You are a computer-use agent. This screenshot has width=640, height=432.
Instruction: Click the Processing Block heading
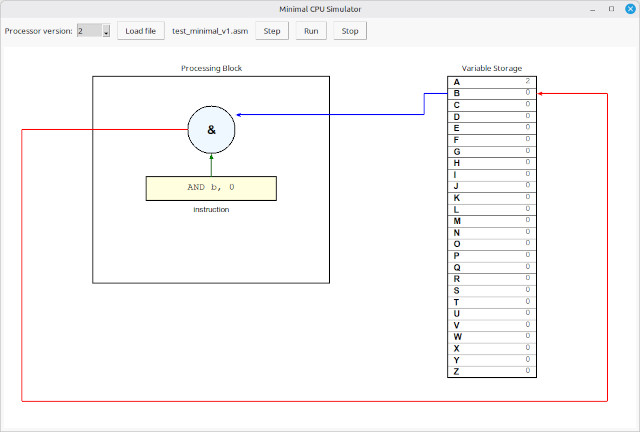click(x=211, y=68)
